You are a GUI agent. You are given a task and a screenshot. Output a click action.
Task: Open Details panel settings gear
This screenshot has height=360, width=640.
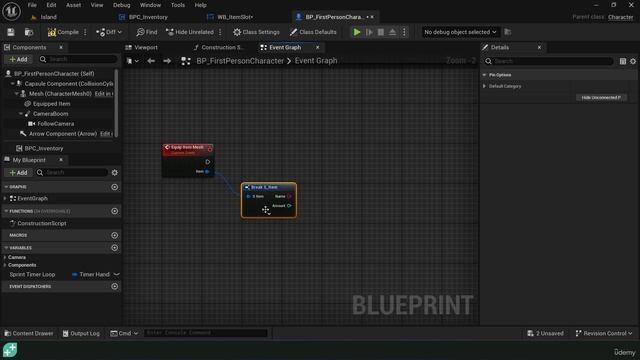pyautogui.click(x=633, y=61)
